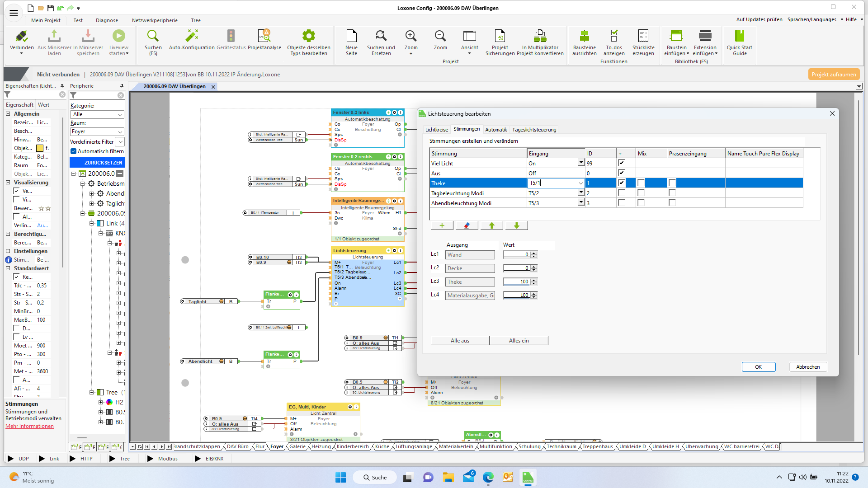The image size is (868, 488).
Task: Click Suchen und Ersetzen icon
Action: click(381, 36)
